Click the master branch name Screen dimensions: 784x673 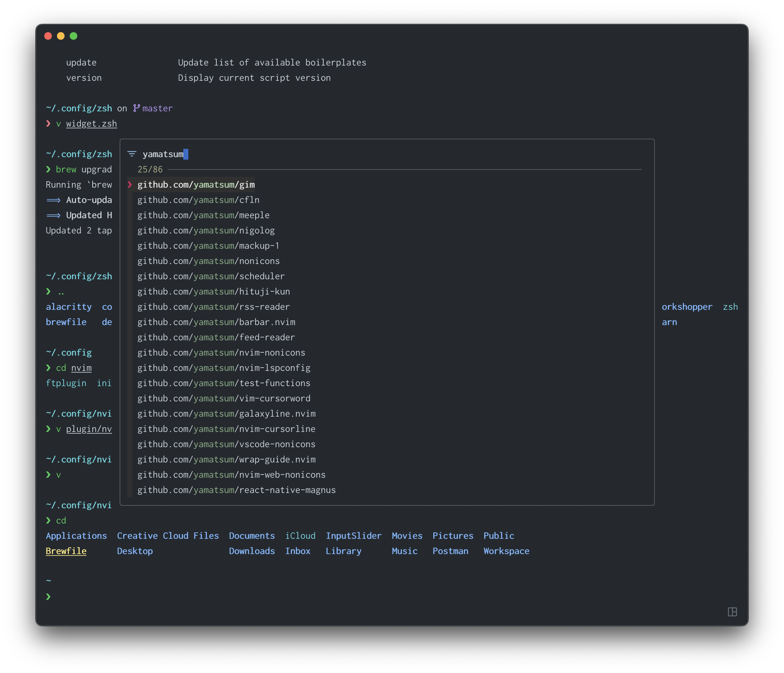point(157,108)
